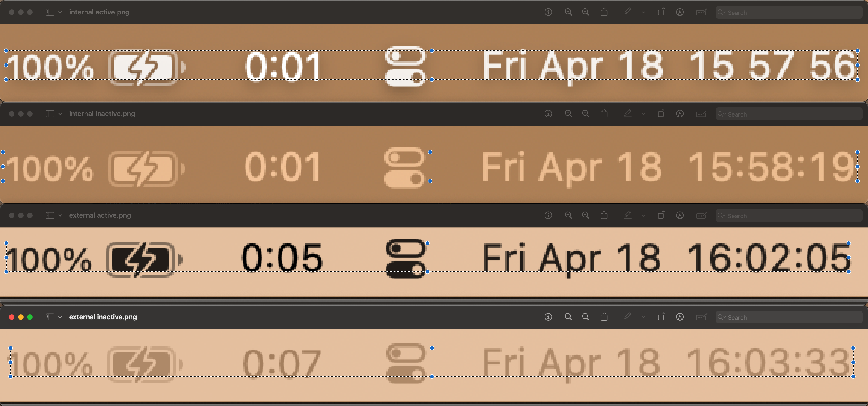This screenshot has height=406, width=868.
Task: Toggle sidebar in external active.png window
Action: 50,215
